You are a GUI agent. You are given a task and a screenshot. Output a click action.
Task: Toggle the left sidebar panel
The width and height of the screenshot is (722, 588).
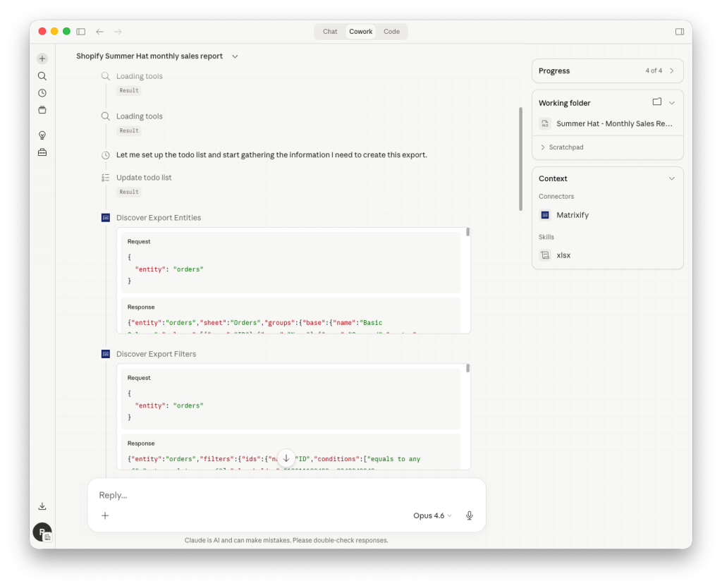80,31
